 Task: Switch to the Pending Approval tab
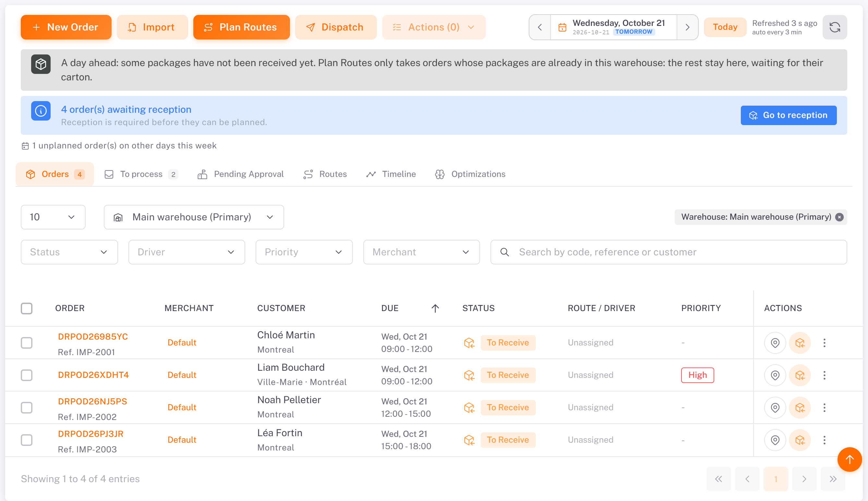[240, 174]
